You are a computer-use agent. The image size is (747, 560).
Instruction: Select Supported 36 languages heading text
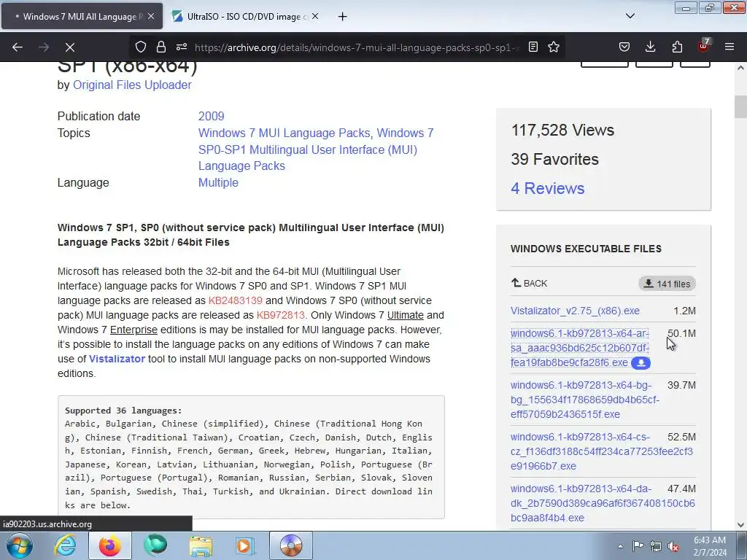click(x=123, y=411)
